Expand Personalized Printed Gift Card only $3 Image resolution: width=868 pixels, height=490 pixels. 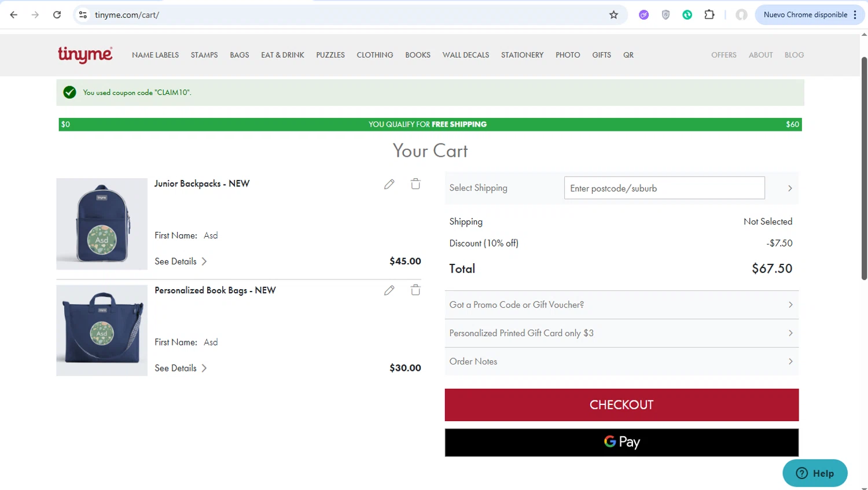click(x=621, y=333)
